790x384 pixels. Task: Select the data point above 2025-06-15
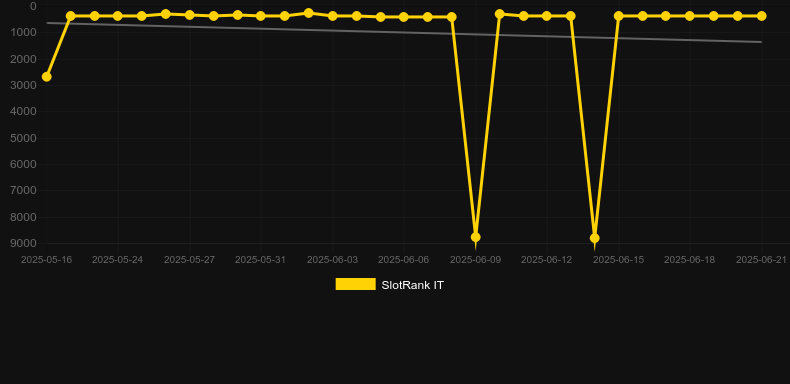tap(619, 16)
